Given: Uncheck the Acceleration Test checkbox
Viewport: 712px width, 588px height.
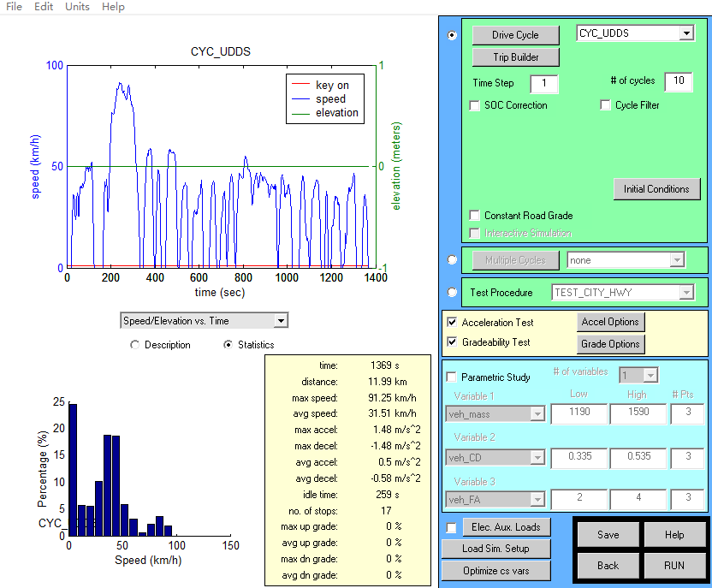Looking at the screenshot, I should [x=452, y=323].
